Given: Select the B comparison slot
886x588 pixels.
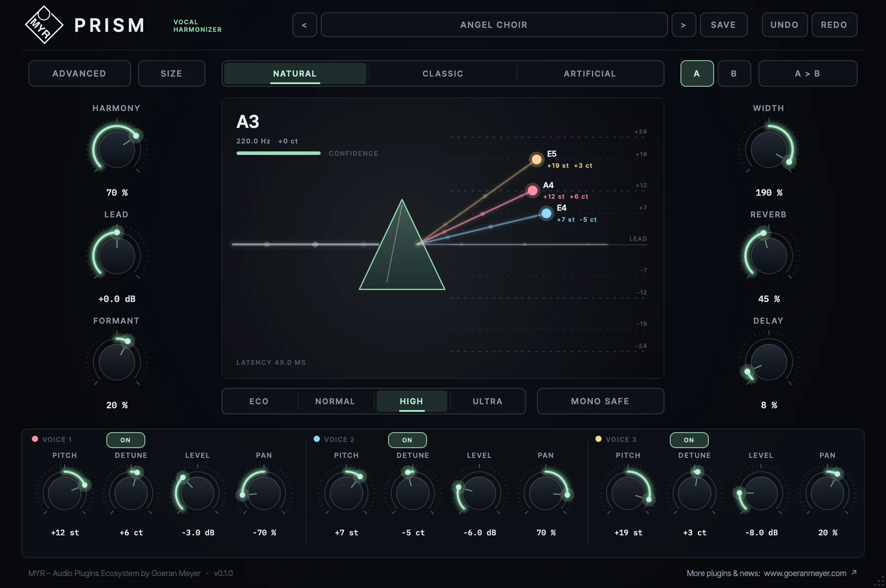Looking at the screenshot, I should coord(734,73).
